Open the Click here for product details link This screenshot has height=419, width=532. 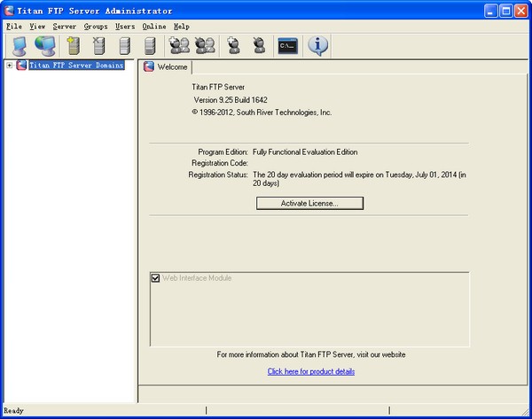[x=311, y=371]
